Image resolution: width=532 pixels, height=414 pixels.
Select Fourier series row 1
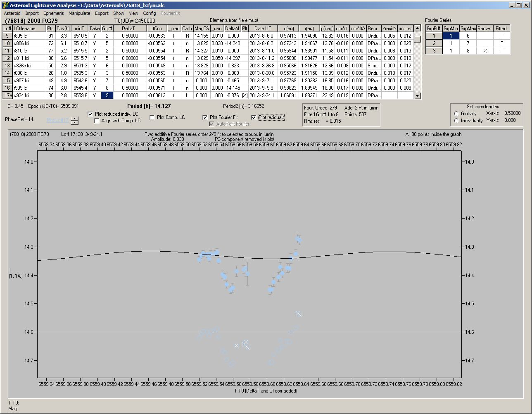(434, 36)
